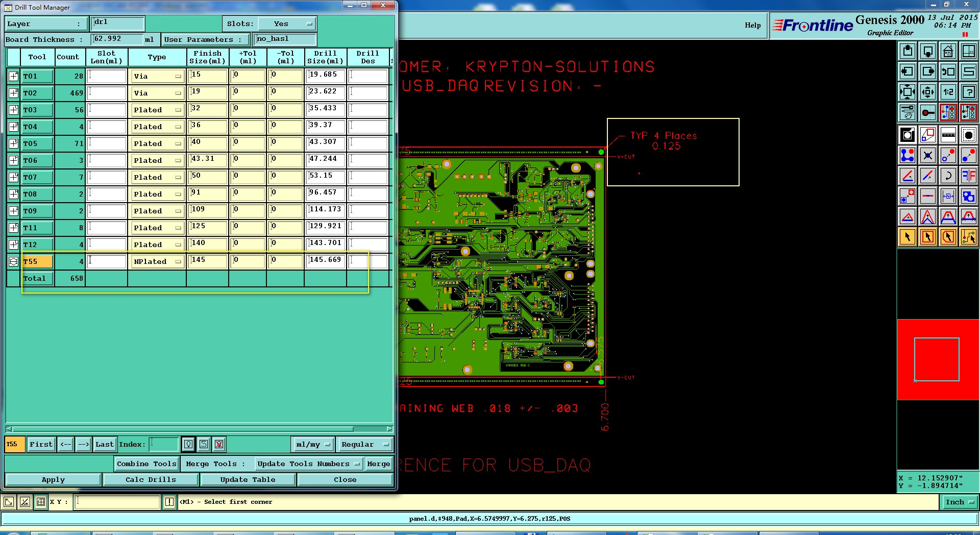Click the grid snap icon near X Y field
The height and width of the screenshot is (535, 980).
41,502
